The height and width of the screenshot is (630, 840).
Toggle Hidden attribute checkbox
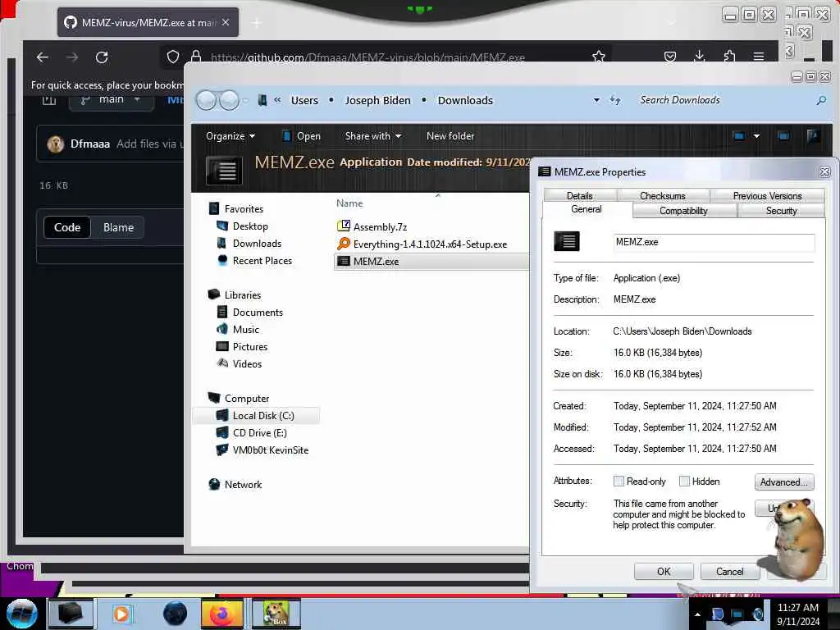(x=684, y=481)
